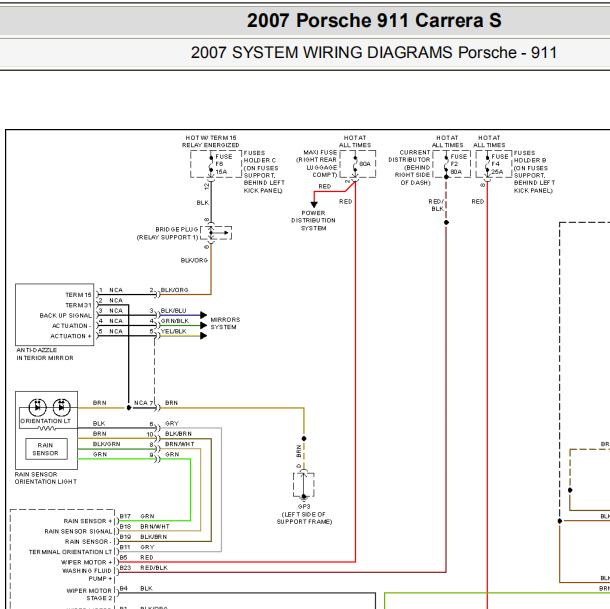This screenshot has width=610, height=609.
Task: Click the Fuse F6 15A symbol
Action: coord(216,164)
